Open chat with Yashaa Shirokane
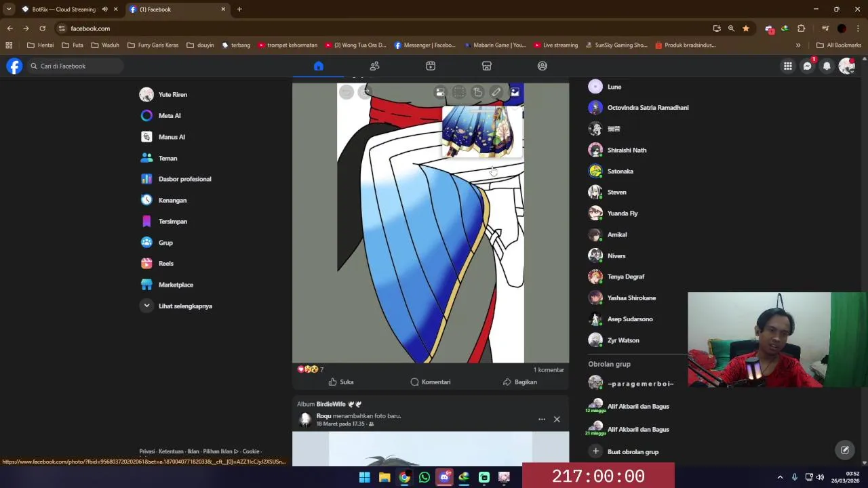 [x=631, y=298]
